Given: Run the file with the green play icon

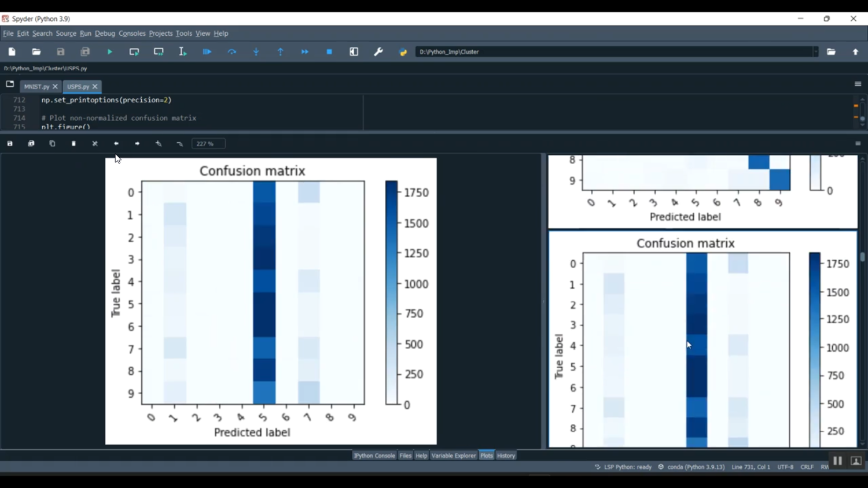Looking at the screenshot, I should pyautogui.click(x=109, y=52).
